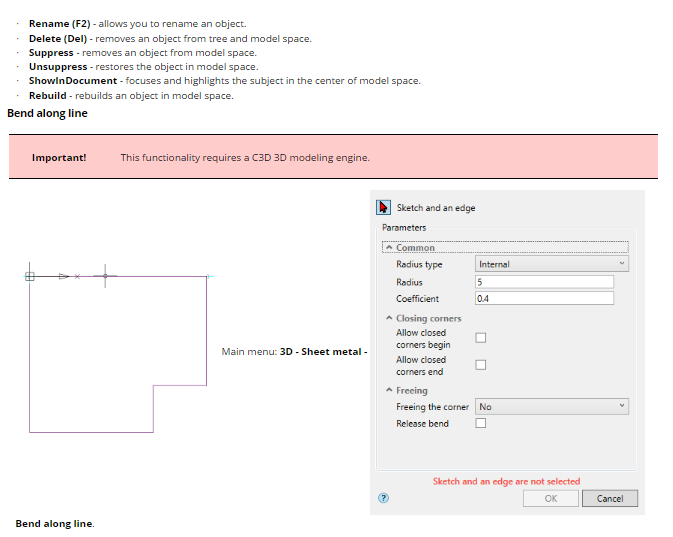This screenshot has width=673, height=537.
Task: Click the Coefficient input field
Action: tap(544, 298)
